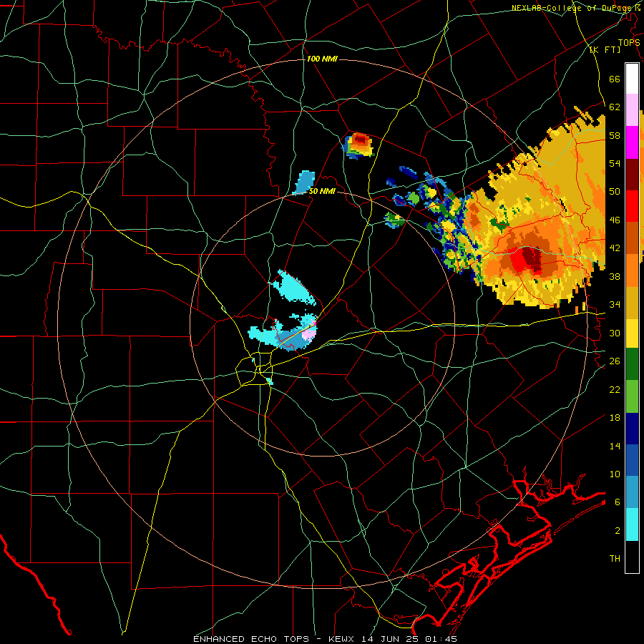Click the '46' legend value

(615, 220)
